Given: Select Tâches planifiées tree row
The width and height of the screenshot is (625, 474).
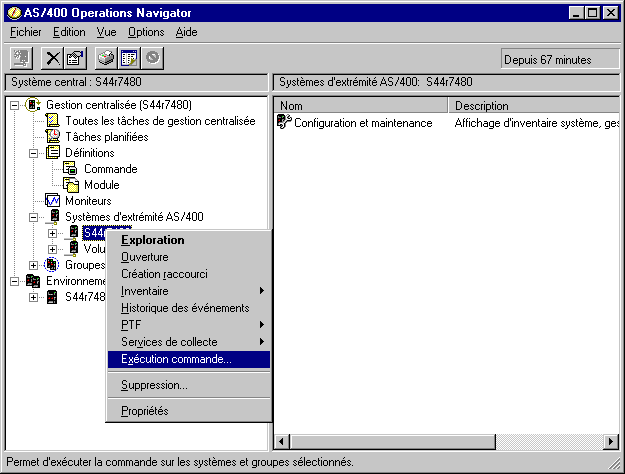Looking at the screenshot, I should coord(107,137).
